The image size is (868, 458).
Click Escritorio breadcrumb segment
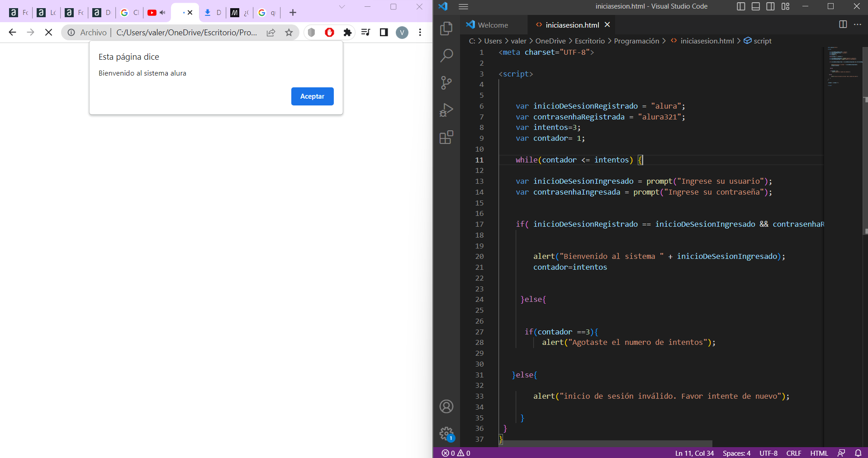pos(590,41)
